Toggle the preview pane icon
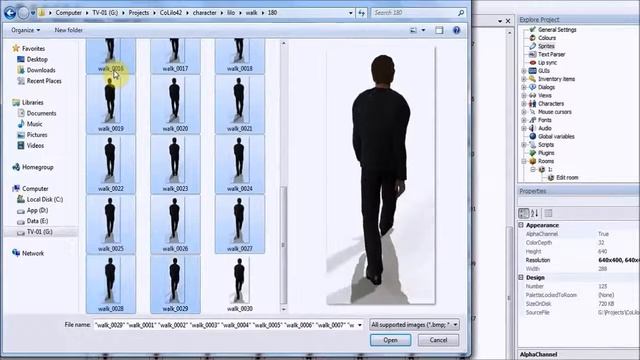Screen dimensions: 640x360 point(439,30)
